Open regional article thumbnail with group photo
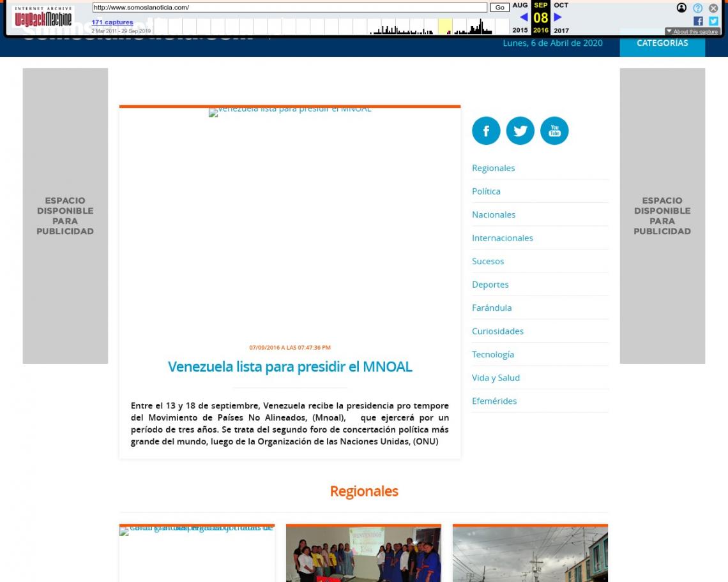Image resolution: width=728 pixels, height=582 pixels. point(363,554)
